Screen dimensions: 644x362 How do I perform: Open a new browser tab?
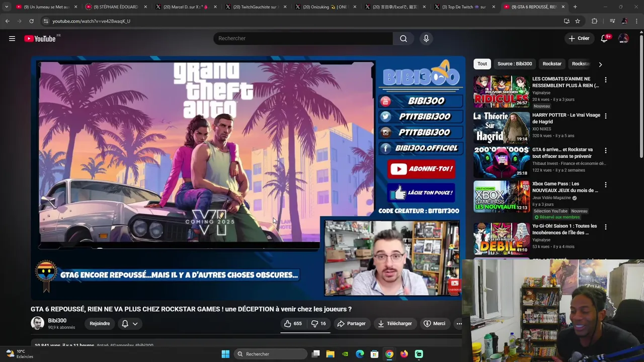(x=575, y=7)
